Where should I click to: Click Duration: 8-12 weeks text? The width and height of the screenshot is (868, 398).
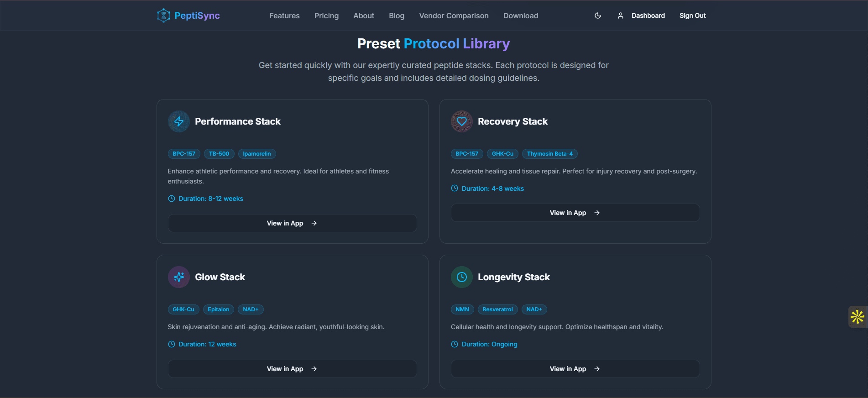coord(211,199)
